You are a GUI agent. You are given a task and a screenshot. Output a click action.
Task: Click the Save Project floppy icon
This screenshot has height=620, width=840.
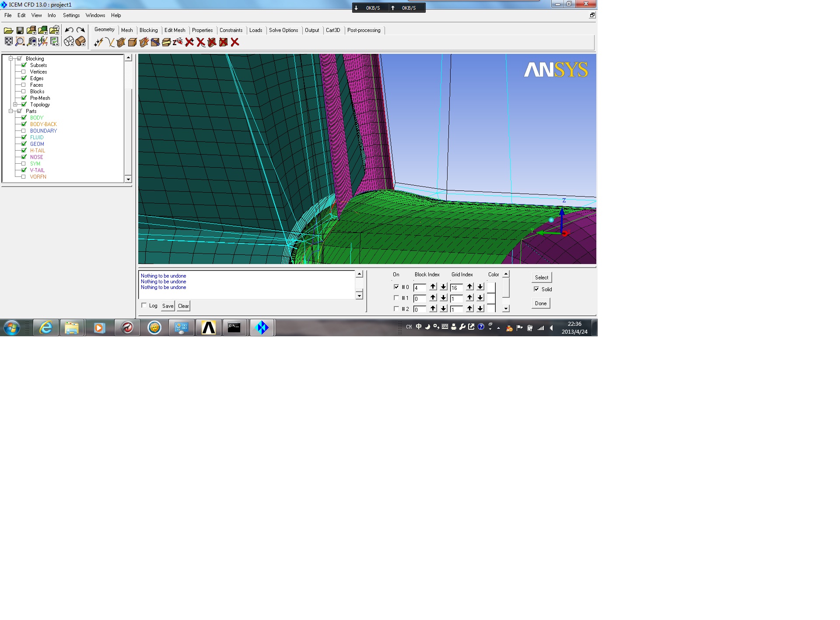[x=20, y=30]
